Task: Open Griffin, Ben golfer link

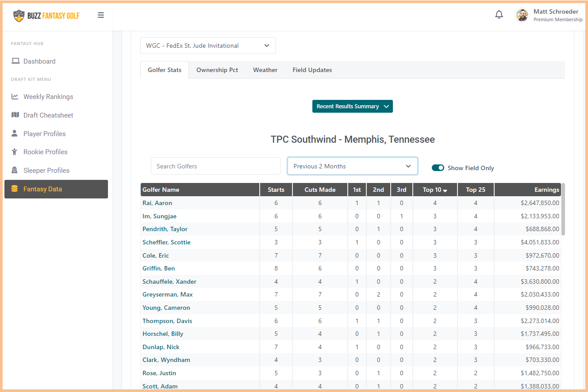Action: tap(158, 268)
